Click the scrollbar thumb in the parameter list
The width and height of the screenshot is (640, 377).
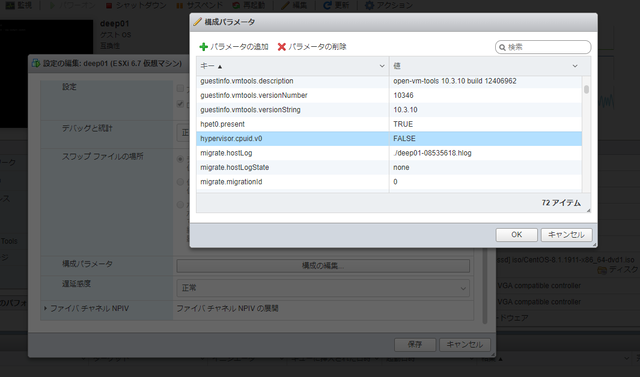pyautogui.click(x=587, y=89)
